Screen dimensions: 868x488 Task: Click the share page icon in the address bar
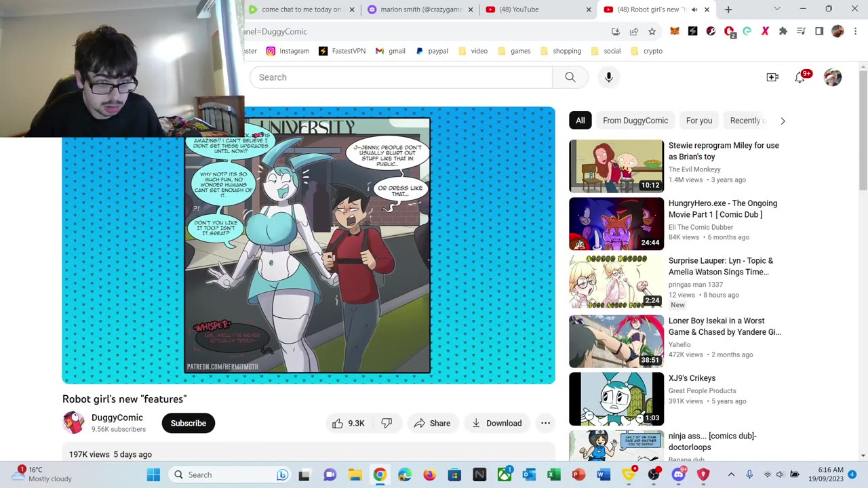pos(634,31)
